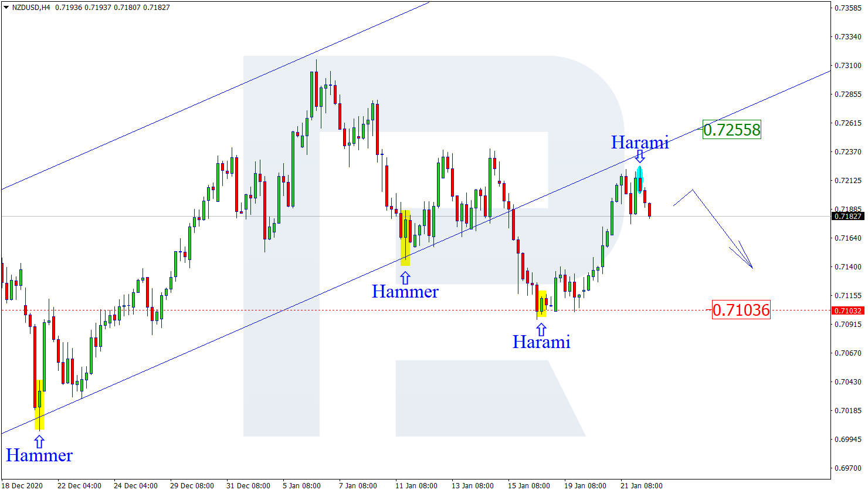Click the 29 Dec 08:00 time label

coord(192,486)
